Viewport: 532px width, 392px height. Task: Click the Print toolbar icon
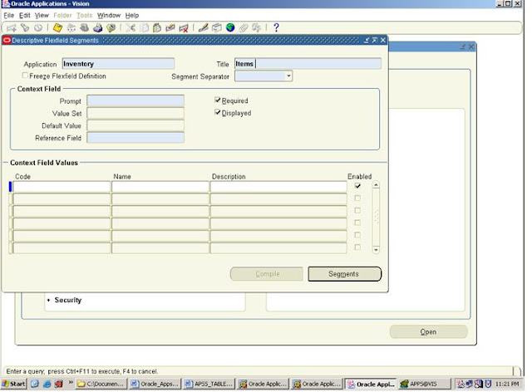98,27
